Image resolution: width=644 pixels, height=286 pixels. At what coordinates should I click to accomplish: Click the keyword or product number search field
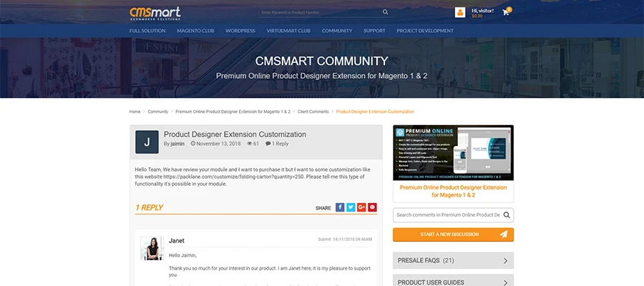coord(318,12)
